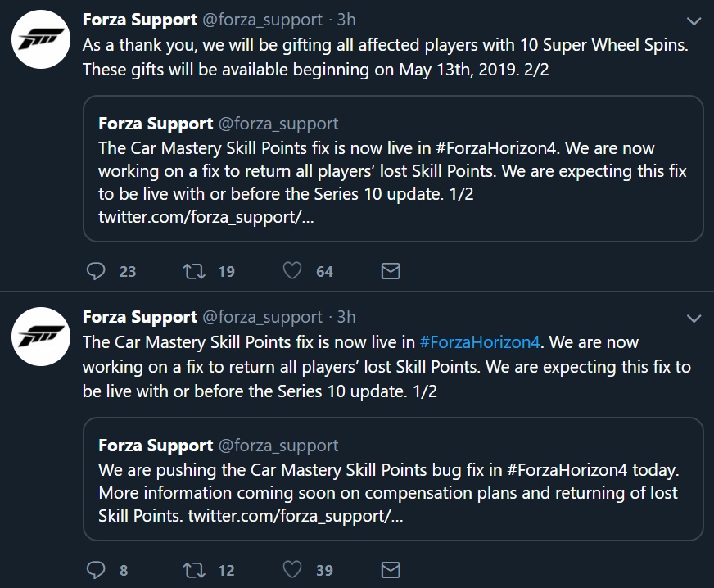Like the tweet with 39 likes
This screenshot has width=714, height=588.
[x=292, y=569]
